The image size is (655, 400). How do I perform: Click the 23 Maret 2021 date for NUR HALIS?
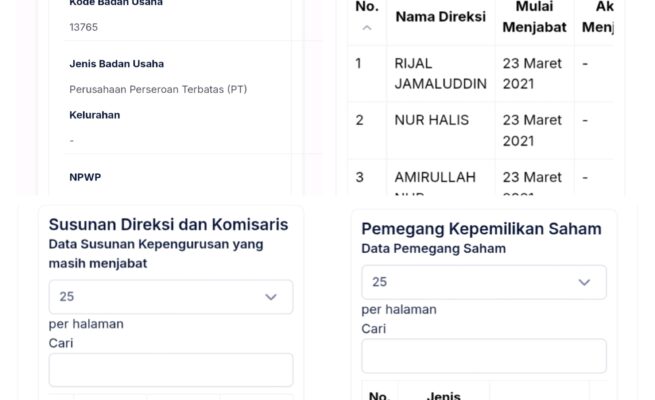(532, 130)
